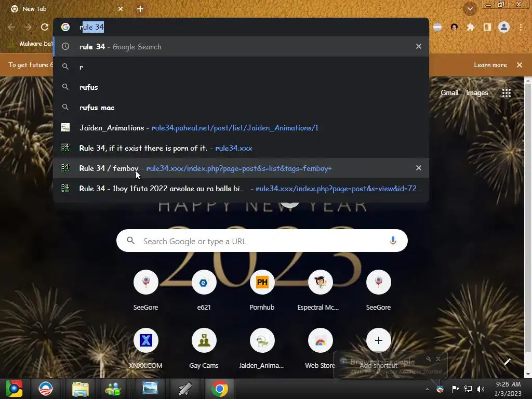
Task: Close the New Tab tab
Action: tap(121, 9)
